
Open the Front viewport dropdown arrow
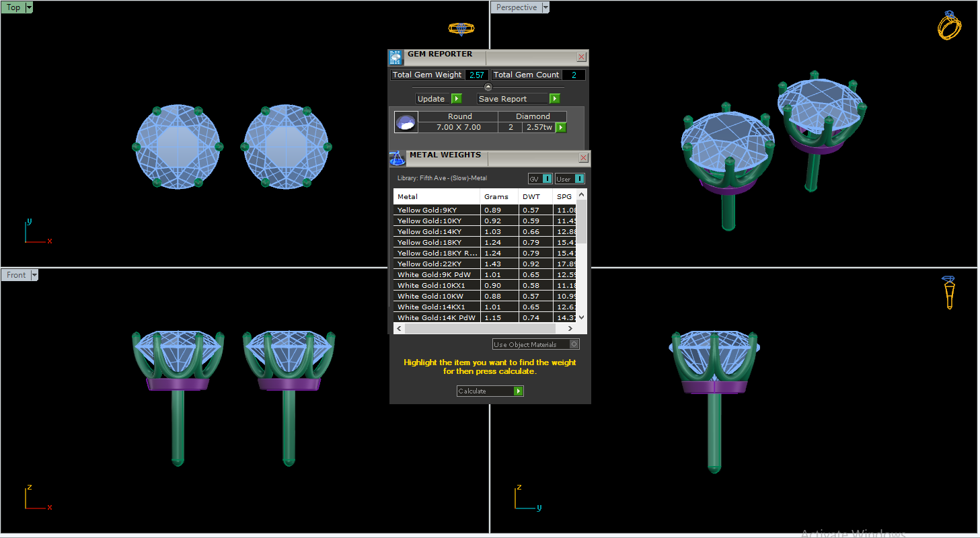[x=35, y=275]
